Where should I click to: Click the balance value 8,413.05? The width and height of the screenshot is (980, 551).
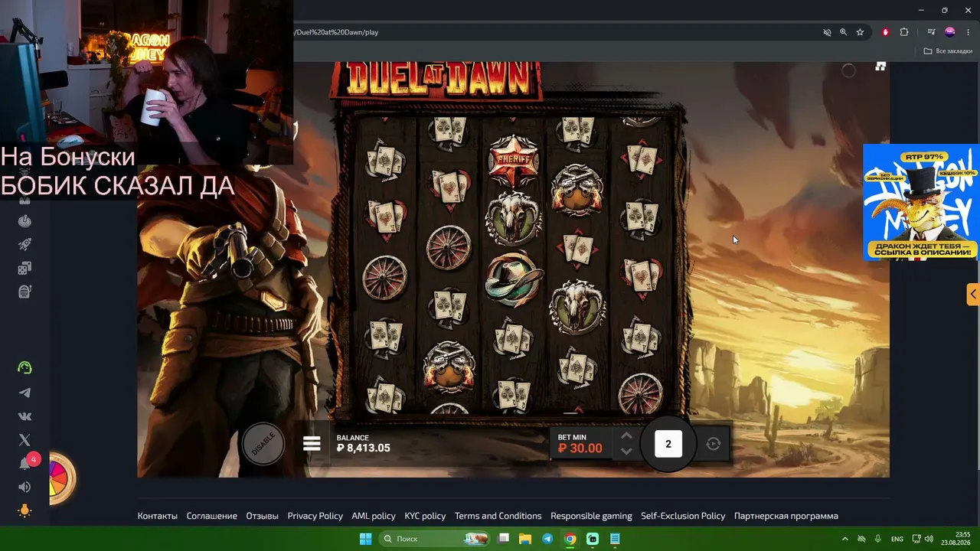click(x=364, y=448)
